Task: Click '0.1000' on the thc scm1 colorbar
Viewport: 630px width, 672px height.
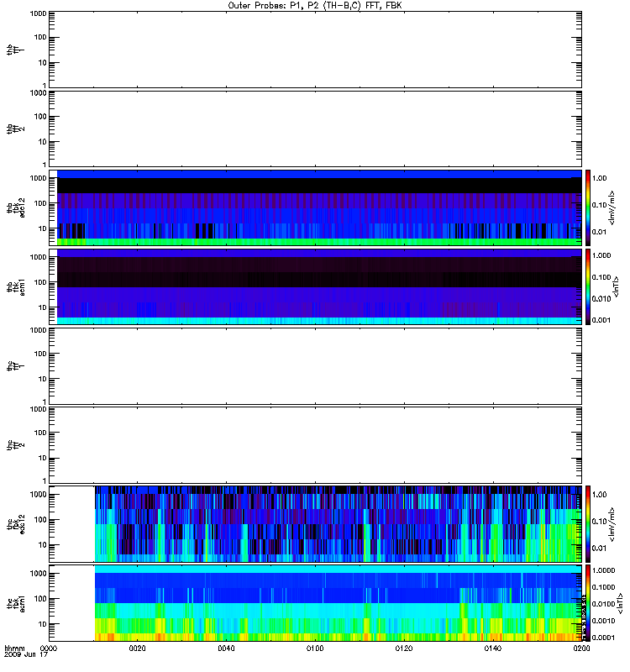Action: (x=603, y=587)
